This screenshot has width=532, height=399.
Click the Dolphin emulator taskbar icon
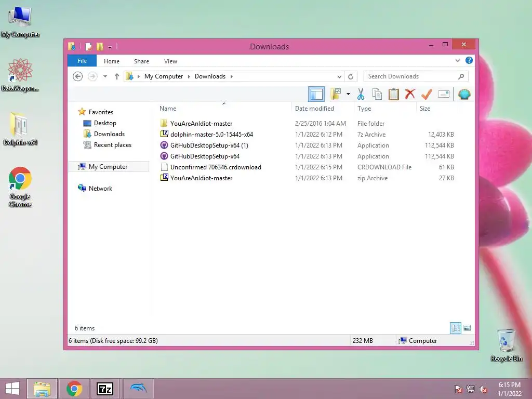click(138, 389)
